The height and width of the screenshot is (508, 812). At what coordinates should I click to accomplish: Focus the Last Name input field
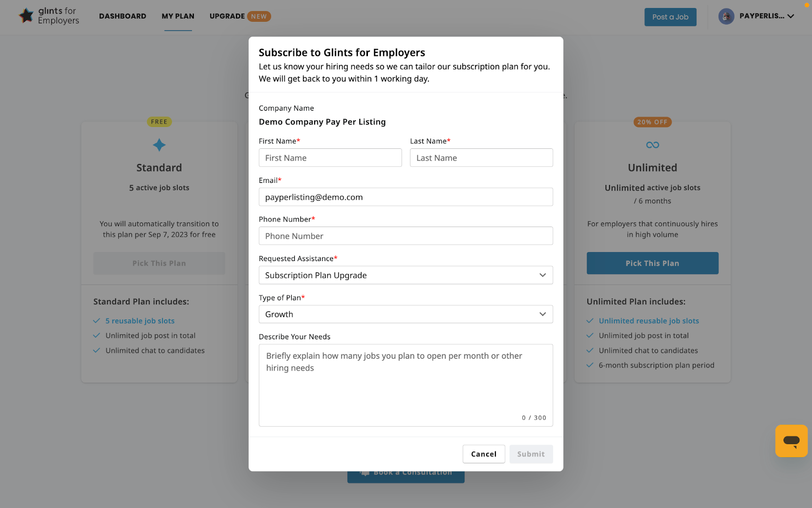tap(482, 158)
